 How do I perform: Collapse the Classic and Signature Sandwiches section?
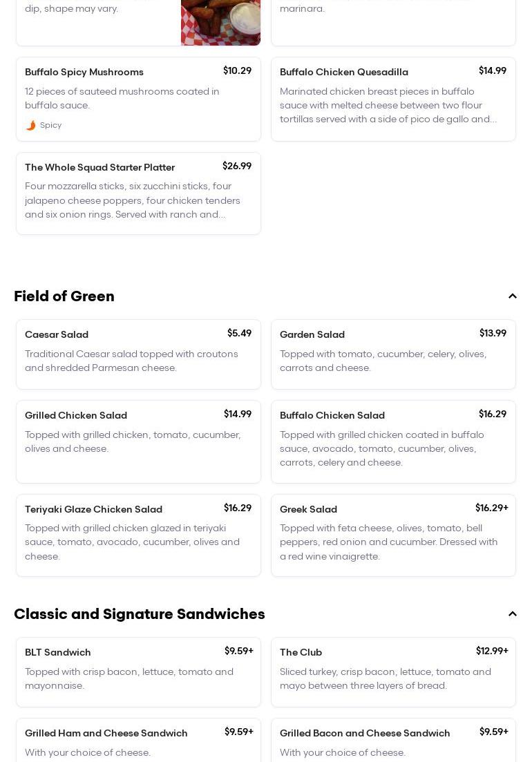click(512, 614)
